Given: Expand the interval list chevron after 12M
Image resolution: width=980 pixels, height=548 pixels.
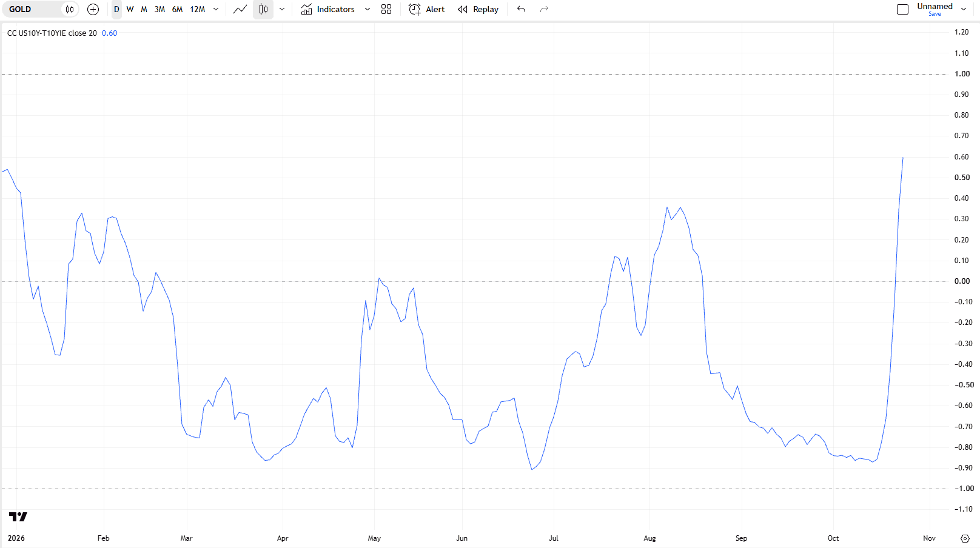Looking at the screenshot, I should click(x=216, y=9).
